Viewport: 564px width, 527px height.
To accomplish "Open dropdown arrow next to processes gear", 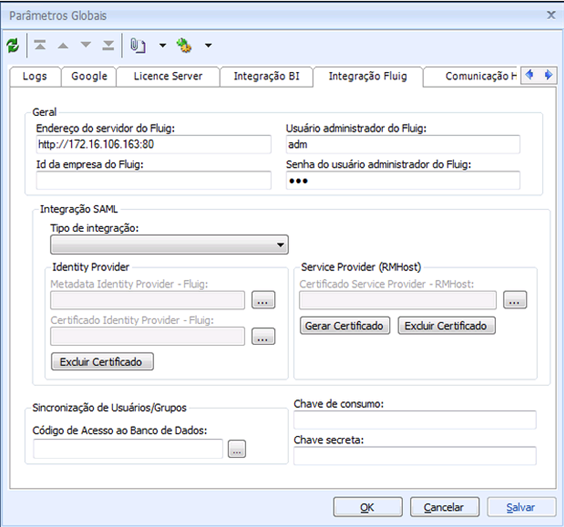I will (208, 46).
